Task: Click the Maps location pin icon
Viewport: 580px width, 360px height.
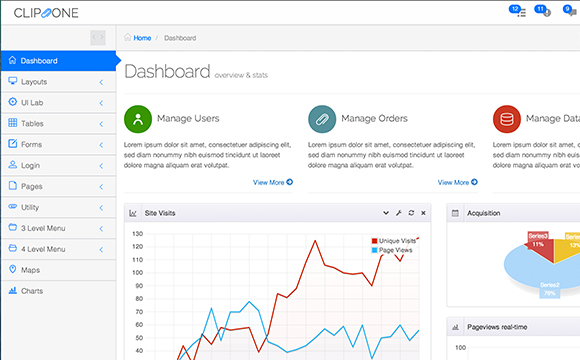Action: coord(13,269)
